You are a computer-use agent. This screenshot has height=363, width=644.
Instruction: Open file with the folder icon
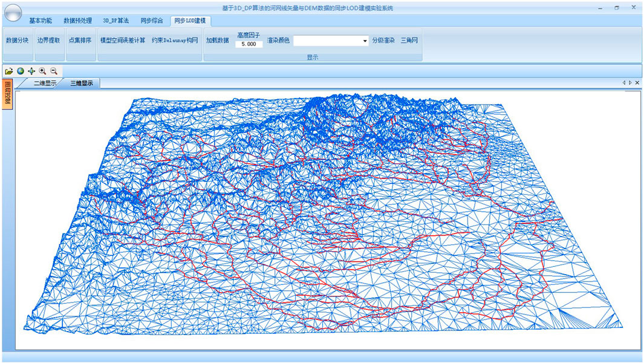tap(8, 71)
